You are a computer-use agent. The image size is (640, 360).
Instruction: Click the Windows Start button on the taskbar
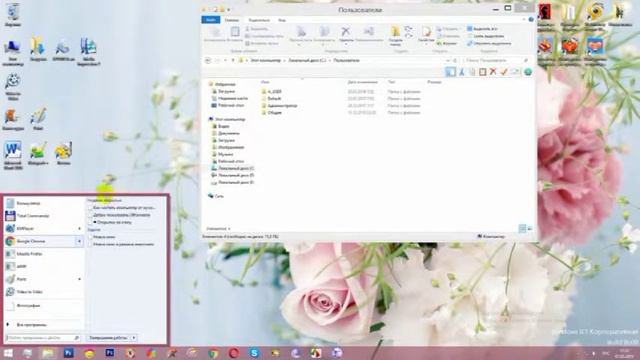pyautogui.click(x=8, y=353)
